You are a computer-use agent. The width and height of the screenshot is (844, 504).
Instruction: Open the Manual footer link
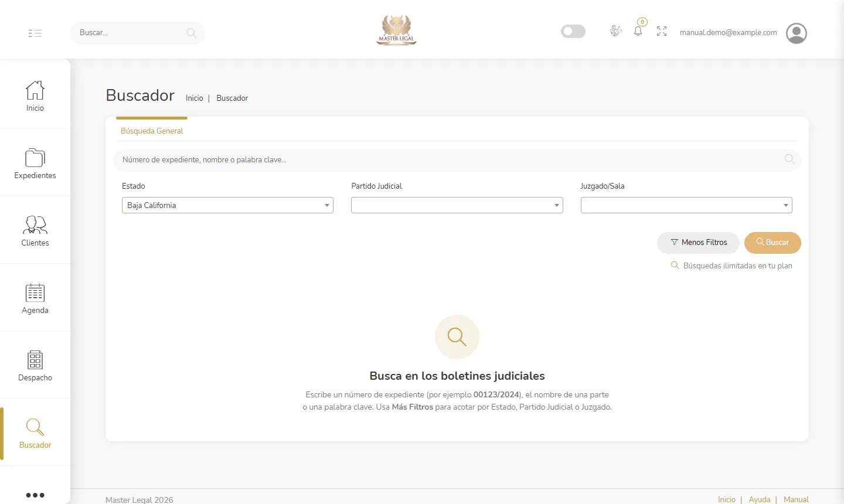tap(796, 499)
